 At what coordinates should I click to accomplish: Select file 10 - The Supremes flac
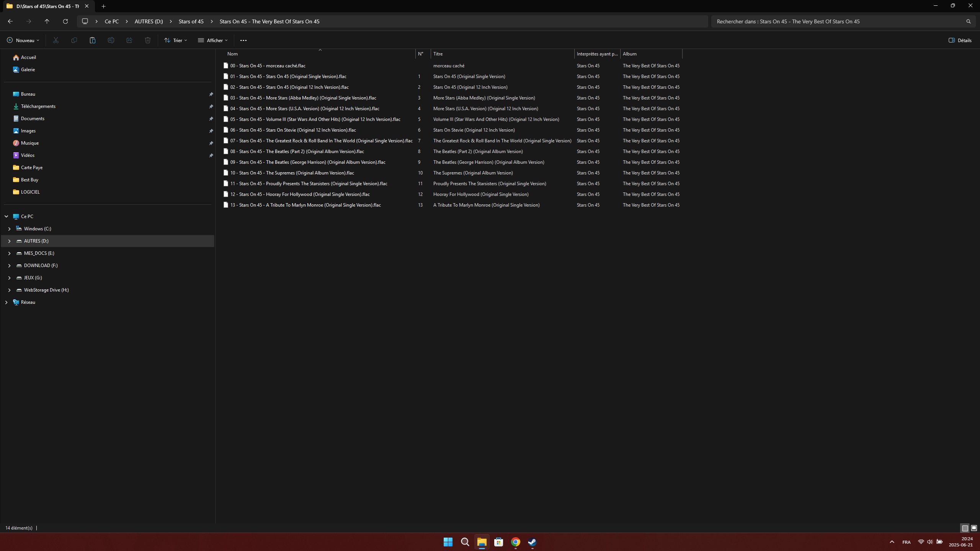(292, 173)
